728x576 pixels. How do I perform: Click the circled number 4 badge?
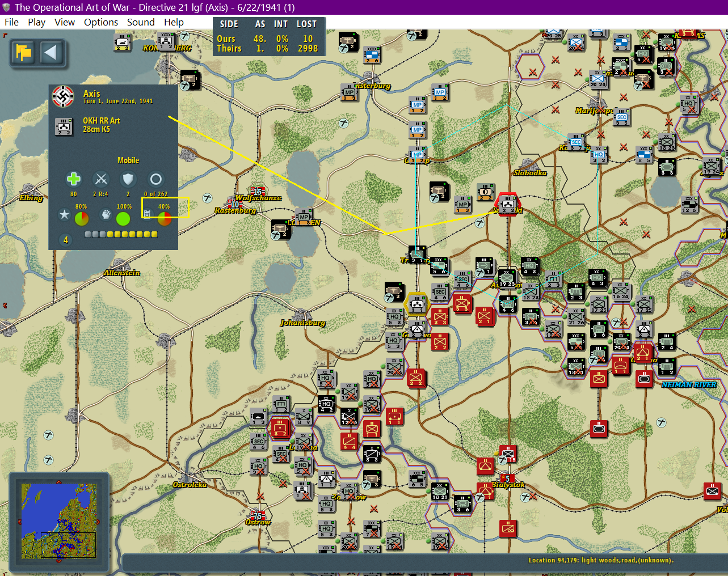(x=66, y=240)
